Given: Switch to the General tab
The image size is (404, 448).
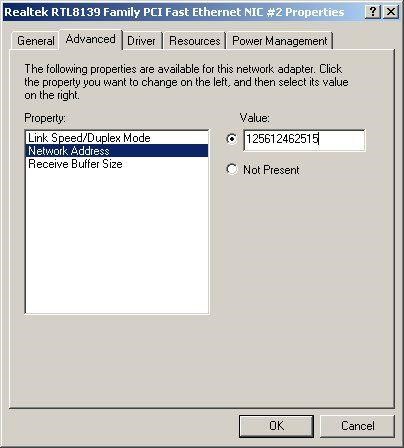Looking at the screenshot, I should point(36,41).
